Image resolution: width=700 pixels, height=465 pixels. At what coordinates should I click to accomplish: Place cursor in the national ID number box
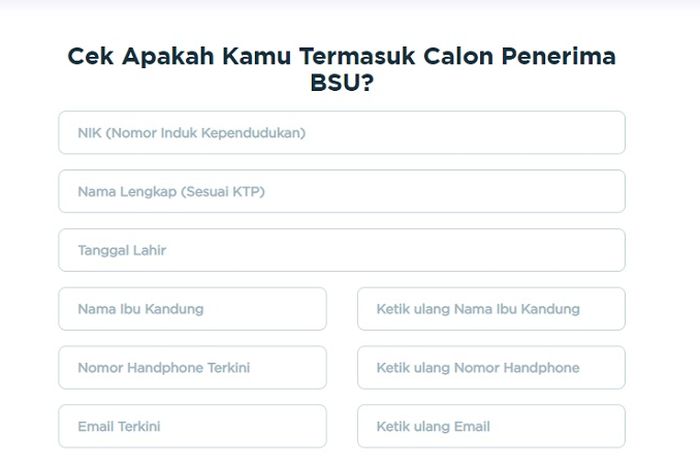[x=341, y=132]
